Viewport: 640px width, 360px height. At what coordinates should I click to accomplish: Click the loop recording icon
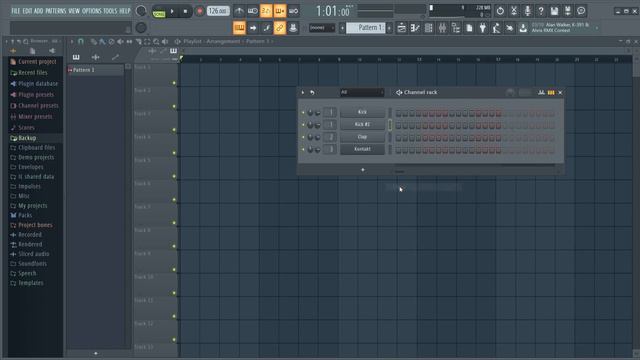click(x=293, y=11)
